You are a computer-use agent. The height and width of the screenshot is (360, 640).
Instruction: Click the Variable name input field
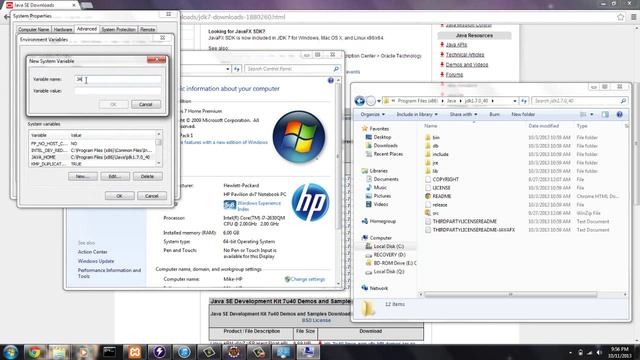[118, 80]
